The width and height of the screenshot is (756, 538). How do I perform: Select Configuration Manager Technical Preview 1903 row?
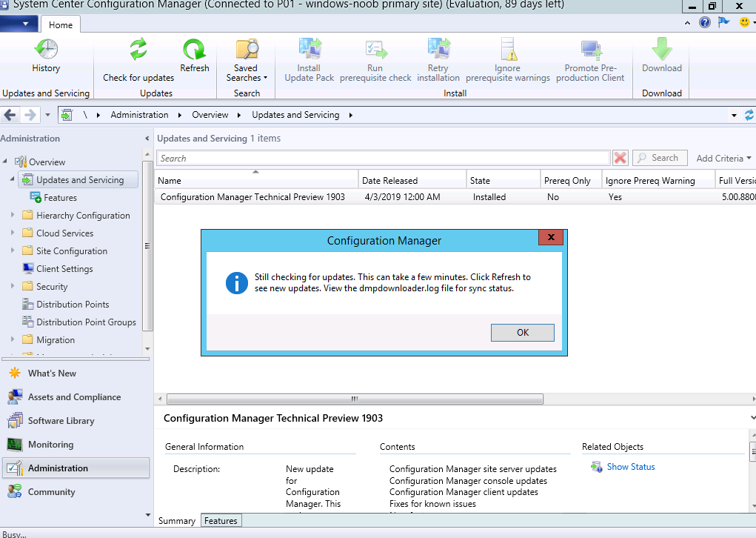coord(455,197)
